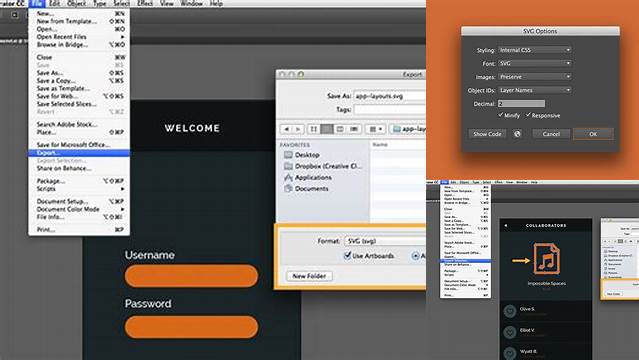Image resolution: width=639 pixels, height=360 pixels.
Task: Open the Font dropdown showing SVG
Action: coord(535,63)
